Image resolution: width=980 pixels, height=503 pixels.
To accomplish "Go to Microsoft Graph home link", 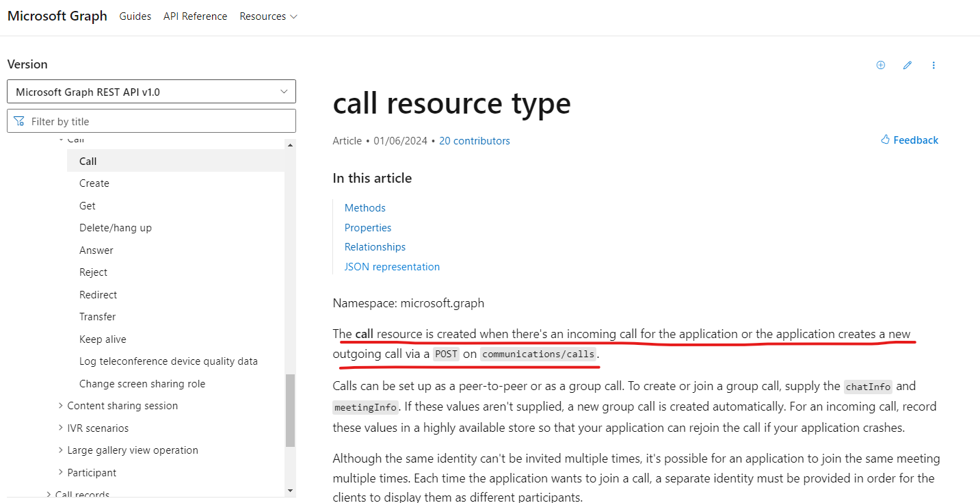I will 57,16.
